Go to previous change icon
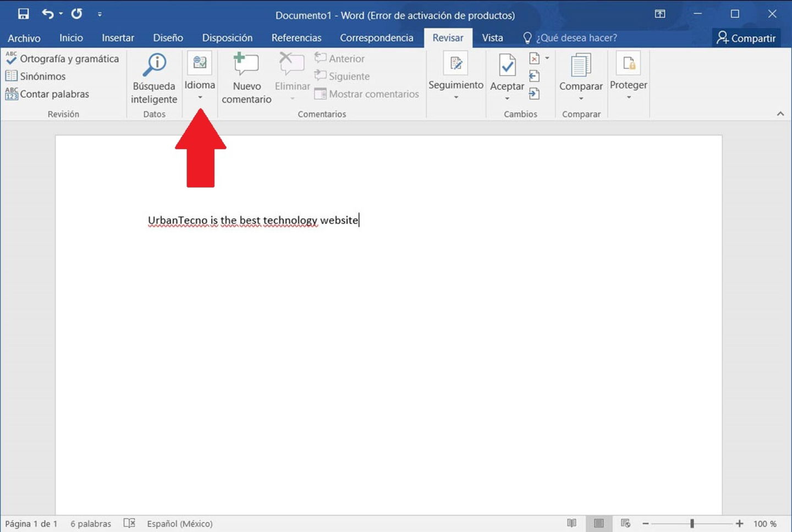The width and height of the screenshot is (792, 532). 534,76
